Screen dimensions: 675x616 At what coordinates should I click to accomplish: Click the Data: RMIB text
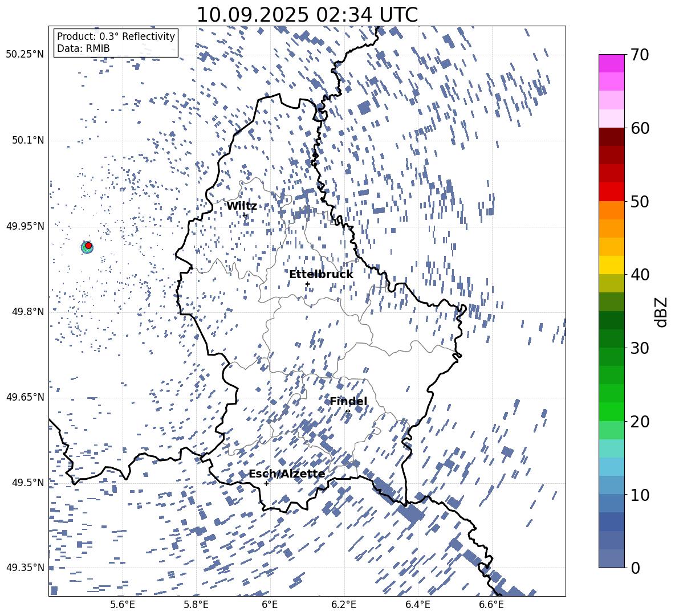tap(83, 48)
